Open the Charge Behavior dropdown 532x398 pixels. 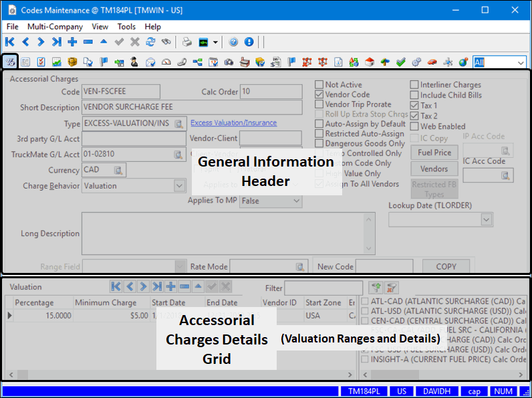[x=179, y=186]
